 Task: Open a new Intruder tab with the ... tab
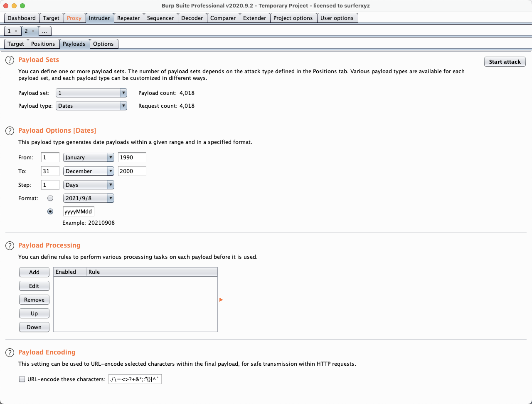coord(45,31)
